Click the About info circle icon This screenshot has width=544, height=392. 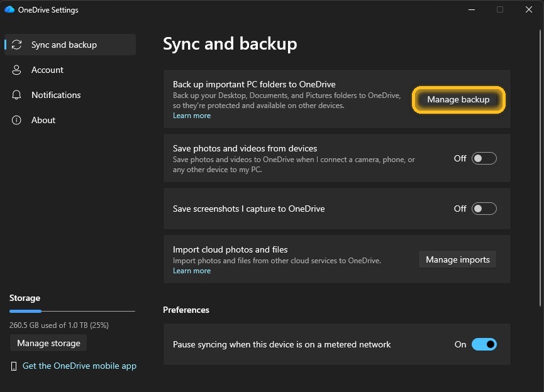click(x=16, y=120)
